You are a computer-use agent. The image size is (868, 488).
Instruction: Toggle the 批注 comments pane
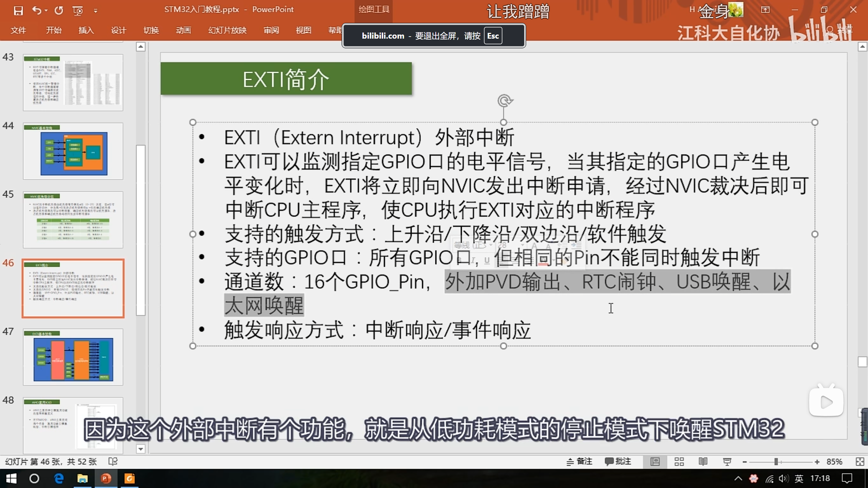tap(618, 462)
